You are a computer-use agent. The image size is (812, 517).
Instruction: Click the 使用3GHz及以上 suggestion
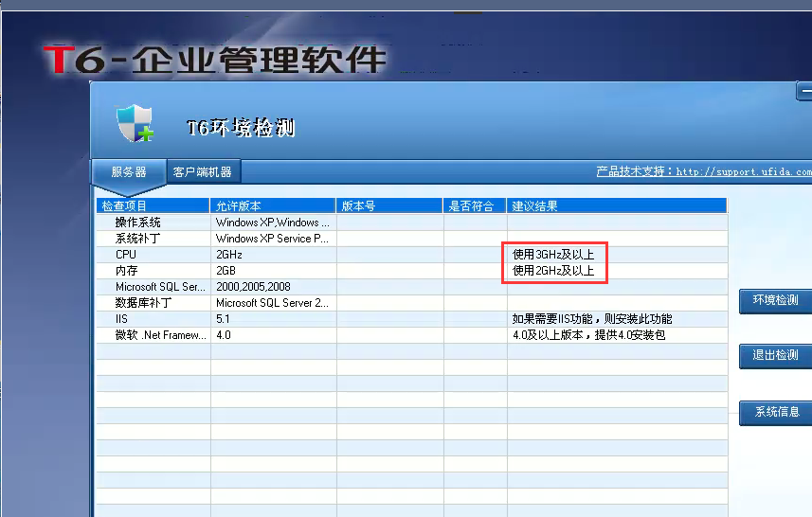[553, 255]
